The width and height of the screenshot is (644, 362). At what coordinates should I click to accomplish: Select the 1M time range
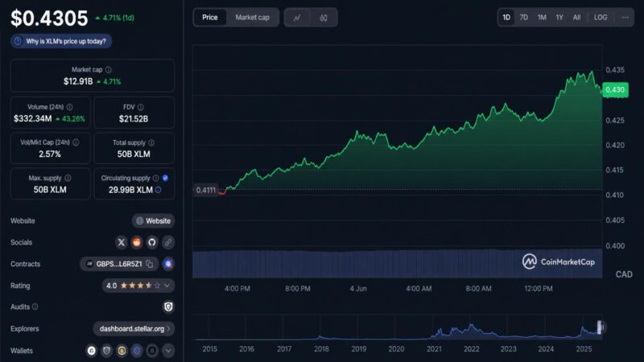coord(542,17)
